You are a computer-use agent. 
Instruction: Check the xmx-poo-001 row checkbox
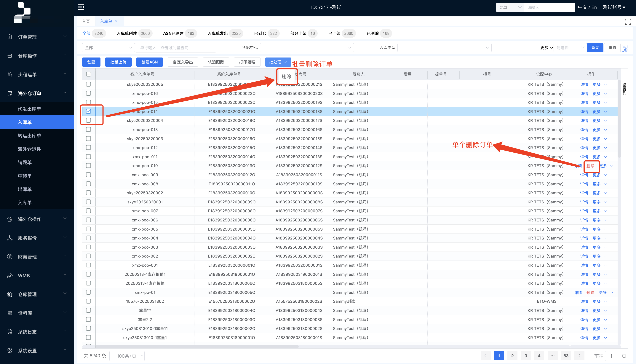pyautogui.click(x=88, y=265)
